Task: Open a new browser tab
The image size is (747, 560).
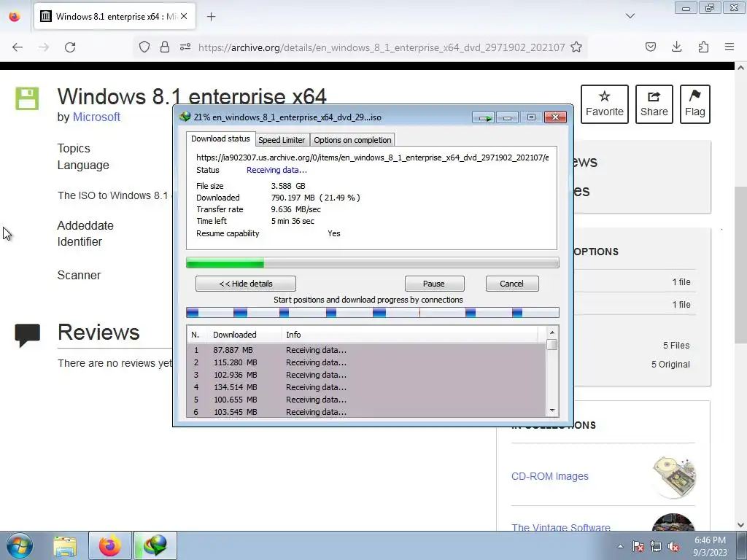Action: point(211,17)
